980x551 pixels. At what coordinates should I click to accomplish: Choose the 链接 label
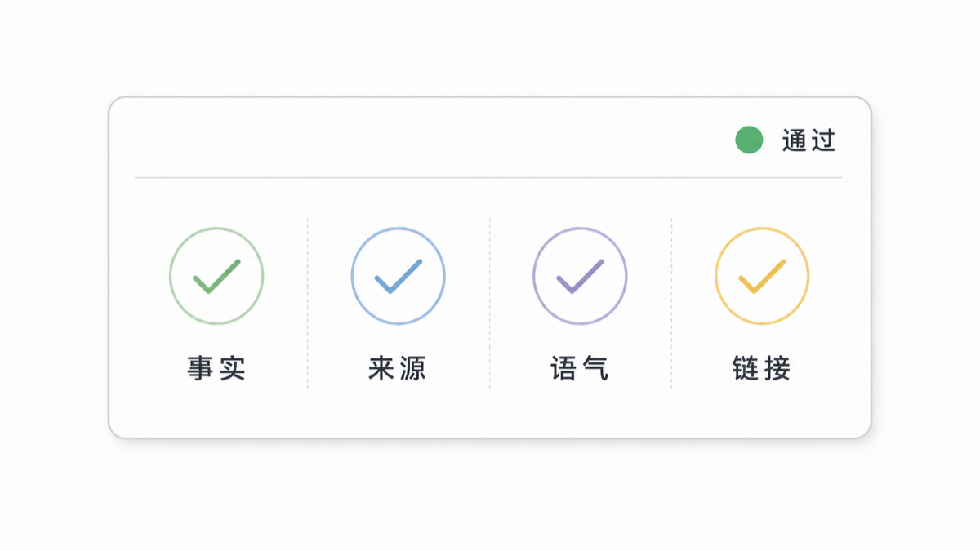click(762, 368)
